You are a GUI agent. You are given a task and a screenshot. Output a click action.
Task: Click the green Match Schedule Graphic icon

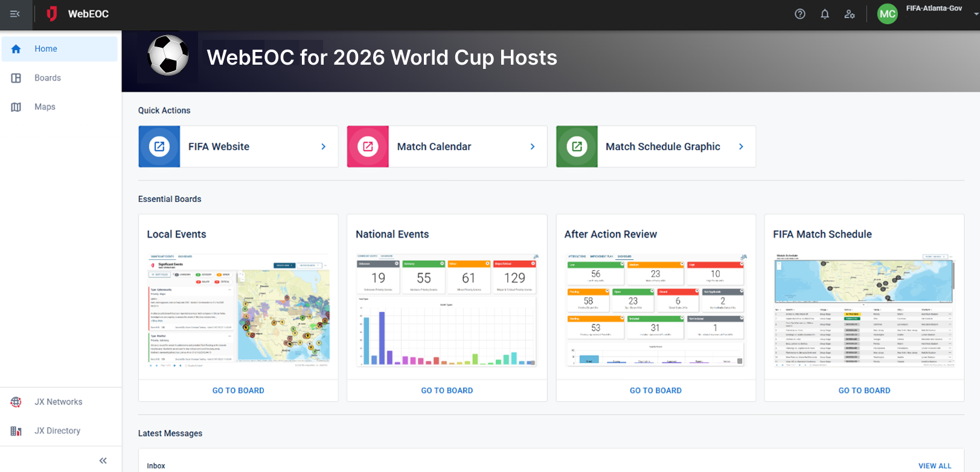click(577, 146)
